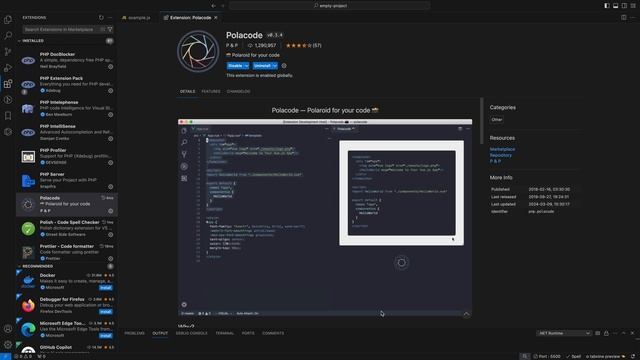Click the Polacode demo screenshot image
Image resolution: width=640 pixels, height=360 pixels.
(325, 218)
